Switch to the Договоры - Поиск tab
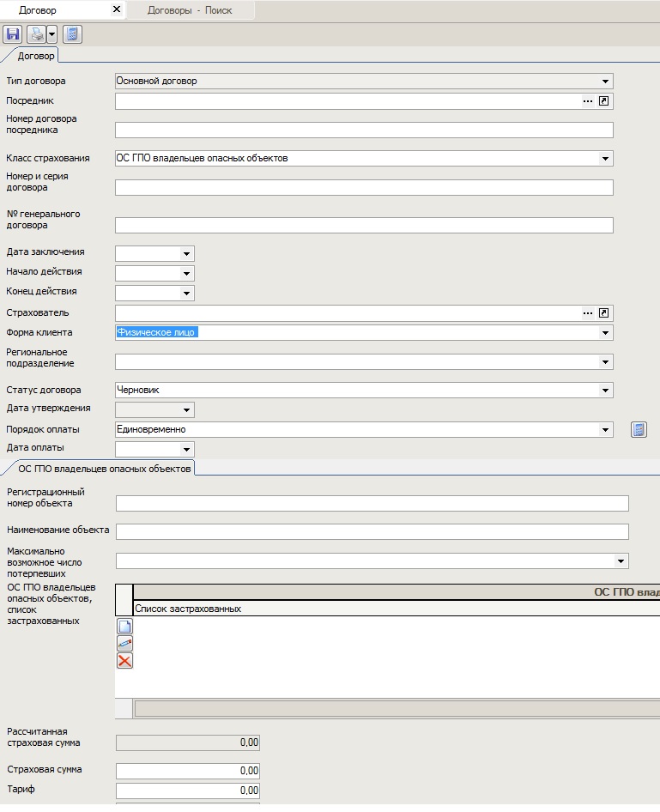The image size is (660, 812). pos(189,10)
